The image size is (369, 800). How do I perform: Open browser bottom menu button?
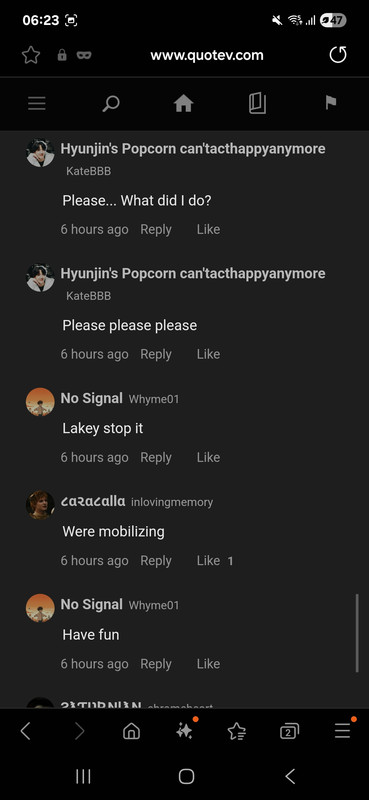[342, 732]
